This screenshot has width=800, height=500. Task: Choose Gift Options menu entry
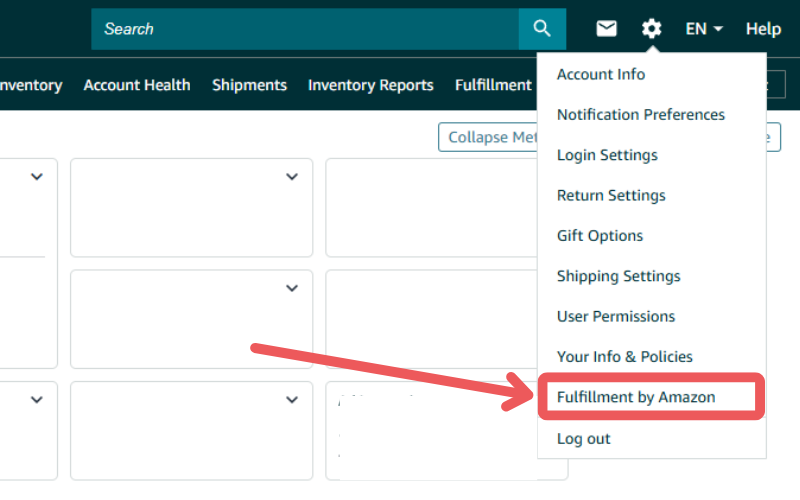pyautogui.click(x=600, y=236)
